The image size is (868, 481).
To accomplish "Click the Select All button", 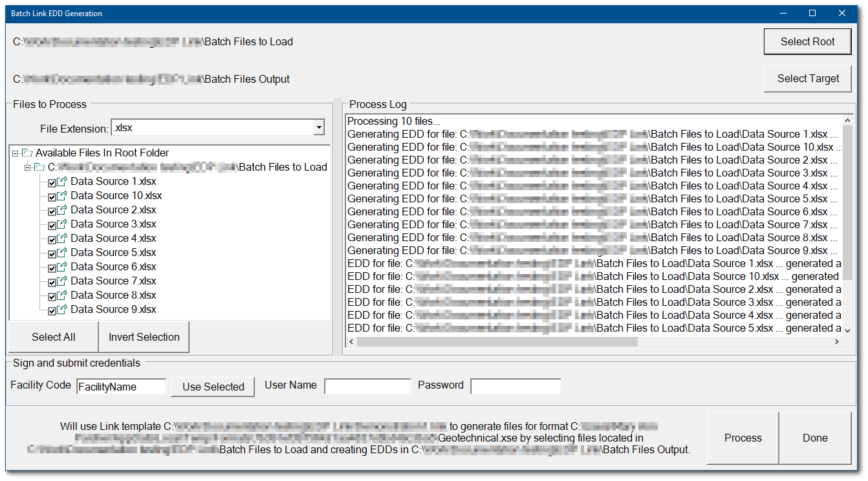I will 53,337.
